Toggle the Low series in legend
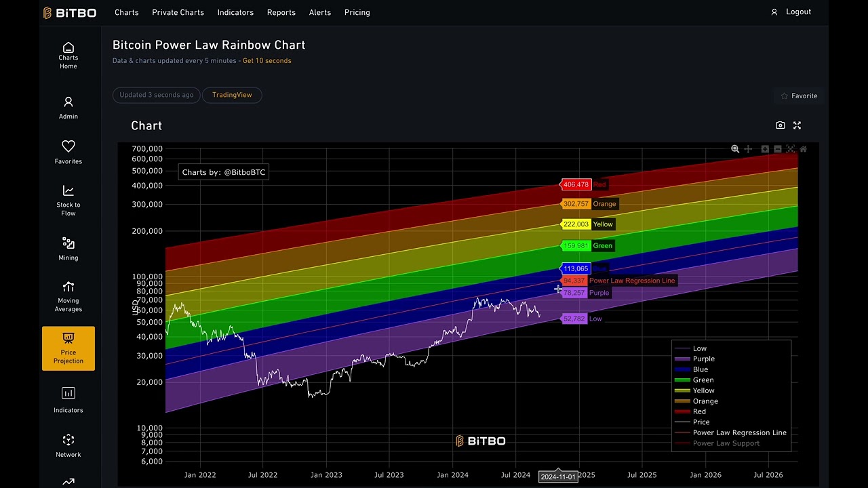The image size is (868, 488). click(x=690, y=348)
